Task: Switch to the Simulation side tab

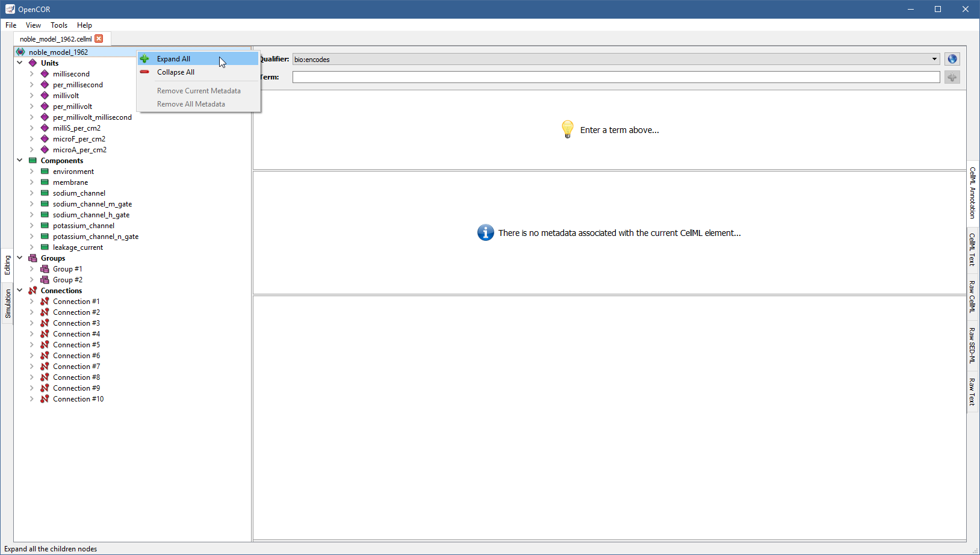Action: click(8, 303)
